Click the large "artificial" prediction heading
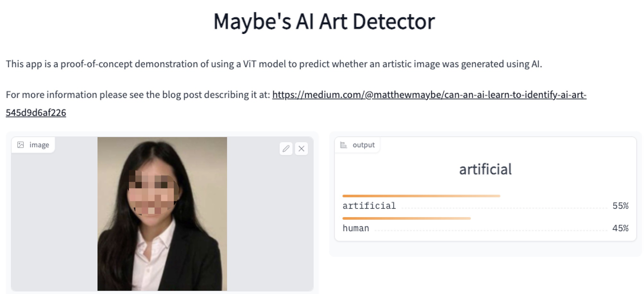This screenshot has height=294, width=644. point(485,169)
